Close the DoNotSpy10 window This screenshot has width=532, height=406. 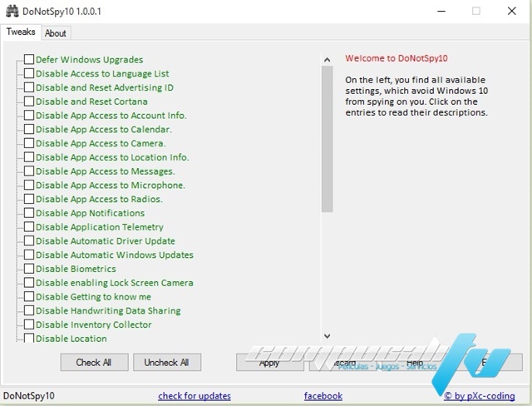tap(512, 11)
